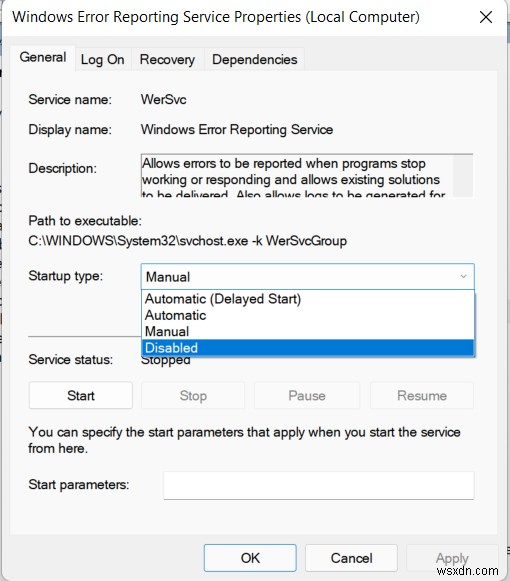This screenshot has height=581, width=510.
Task: Choose Automatic (Delayed Start) option
Action: coord(308,299)
